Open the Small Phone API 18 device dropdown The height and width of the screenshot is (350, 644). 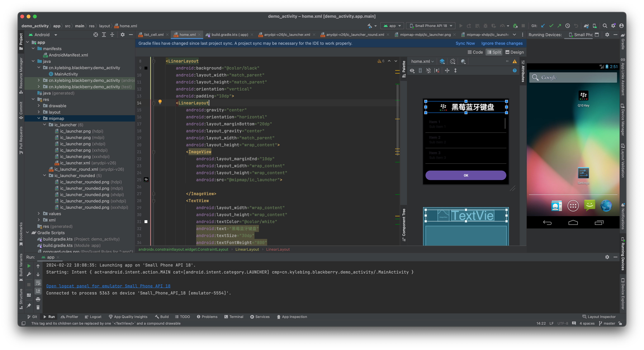(x=431, y=26)
